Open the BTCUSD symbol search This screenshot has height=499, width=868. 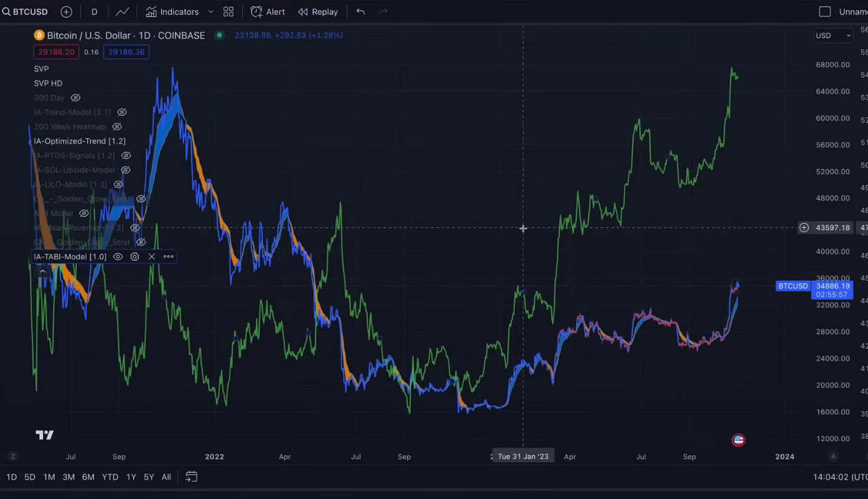[25, 11]
